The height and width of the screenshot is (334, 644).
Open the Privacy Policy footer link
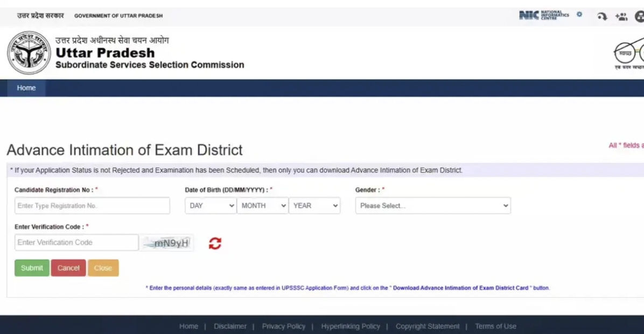pos(284,326)
